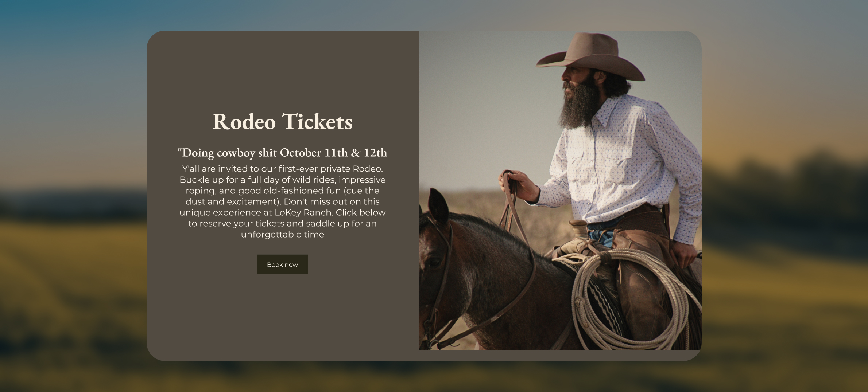Image resolution: width=868 pixels, height=392 pixels.
Task: Click the unforgettable time closing line
Action: click(x=282, y=234)
